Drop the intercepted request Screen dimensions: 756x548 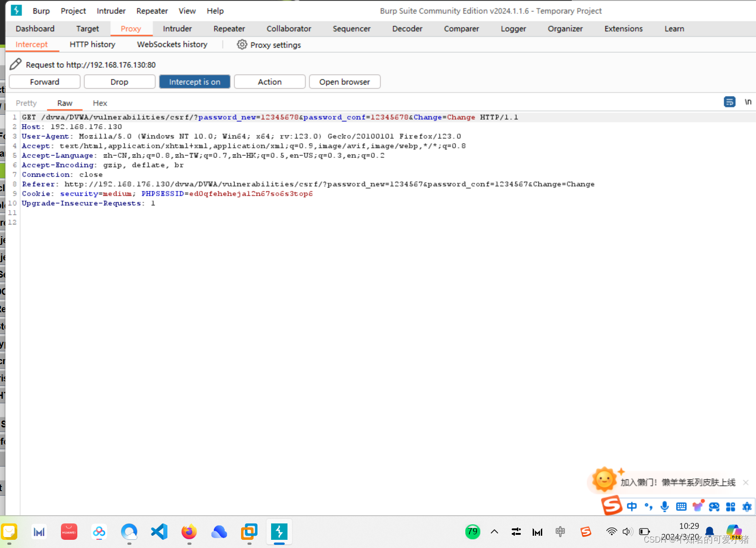coord(120,81)
